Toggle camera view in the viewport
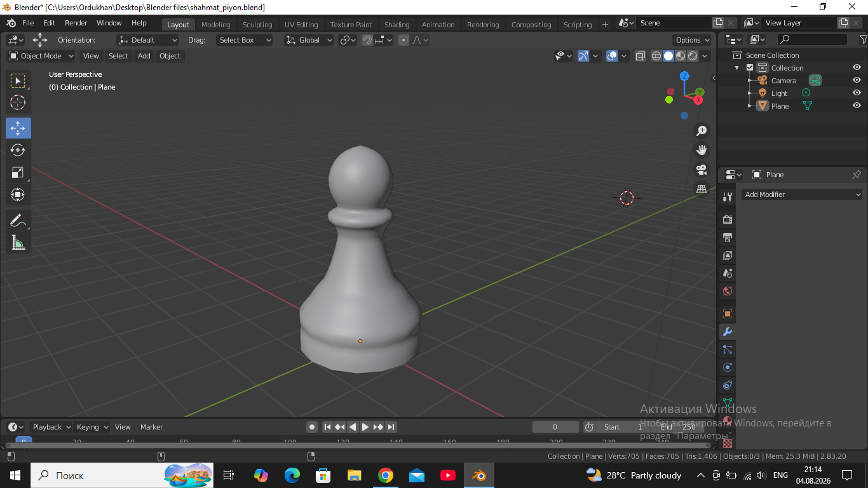Screen dimensions: 868x488 [702, 170]
